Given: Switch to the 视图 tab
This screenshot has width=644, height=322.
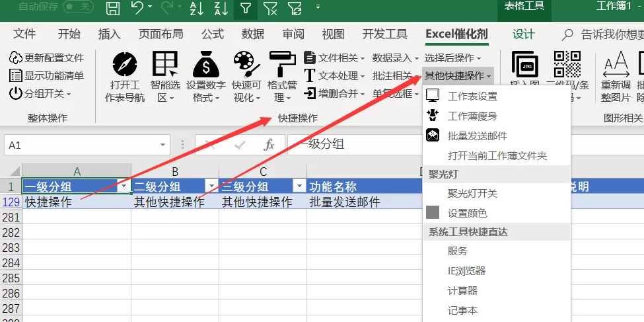Looking at the screenshot, I should coord(333,34).
